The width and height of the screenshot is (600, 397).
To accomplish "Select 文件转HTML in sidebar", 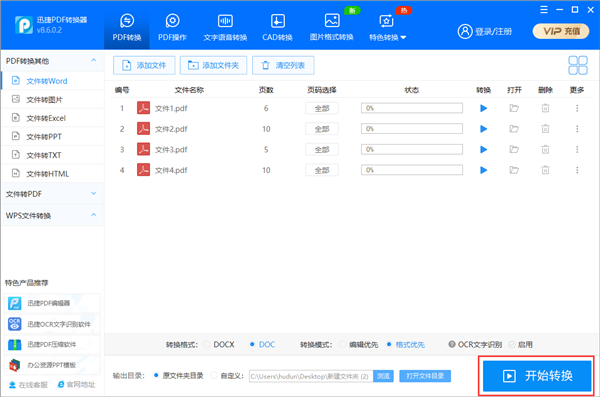I will click(52, 174).
